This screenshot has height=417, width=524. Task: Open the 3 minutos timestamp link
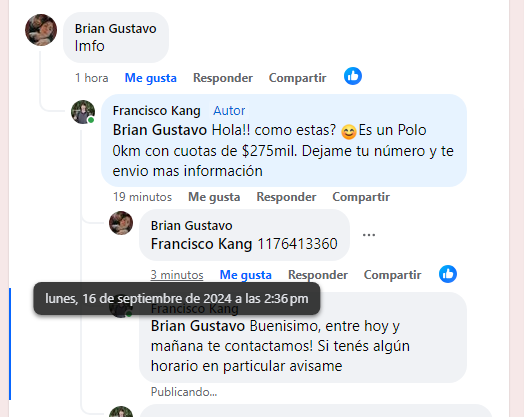177,275
